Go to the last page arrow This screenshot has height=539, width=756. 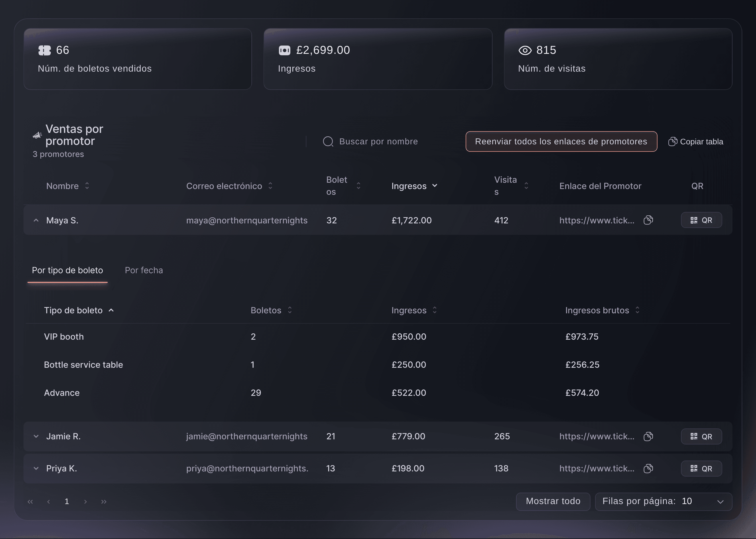coord(104,501)
